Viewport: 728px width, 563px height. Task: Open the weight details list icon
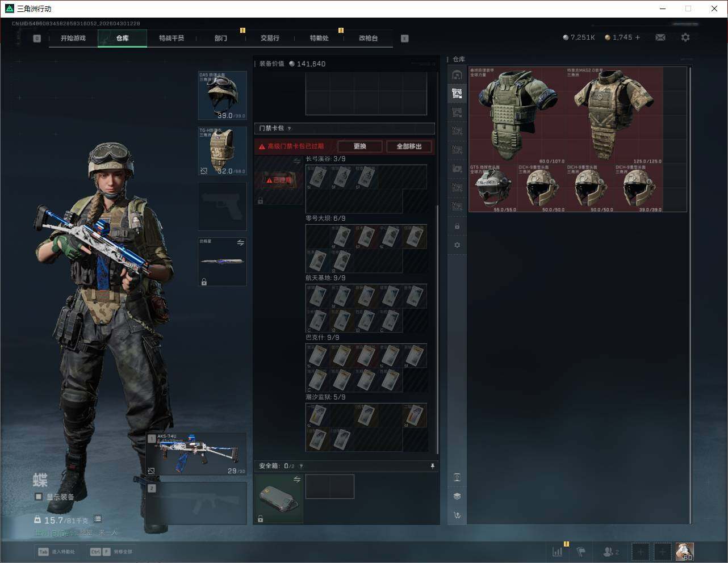[98, 519]
